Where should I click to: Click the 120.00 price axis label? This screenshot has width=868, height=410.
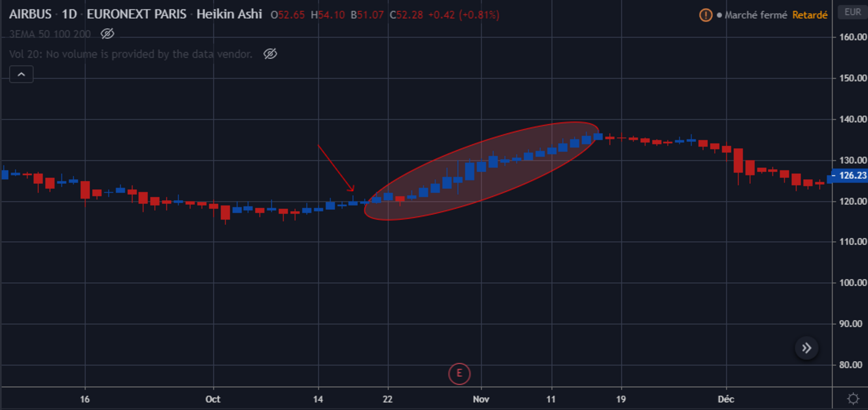point(853,201)
